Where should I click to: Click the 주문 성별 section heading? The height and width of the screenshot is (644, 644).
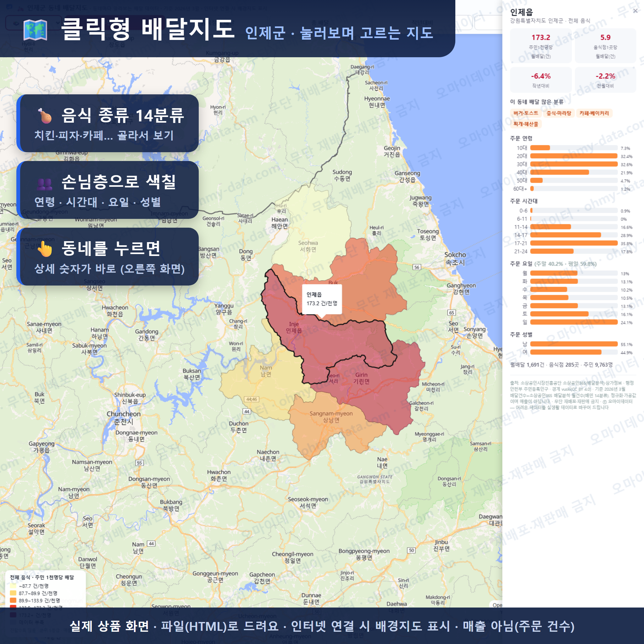pos(521,334)
